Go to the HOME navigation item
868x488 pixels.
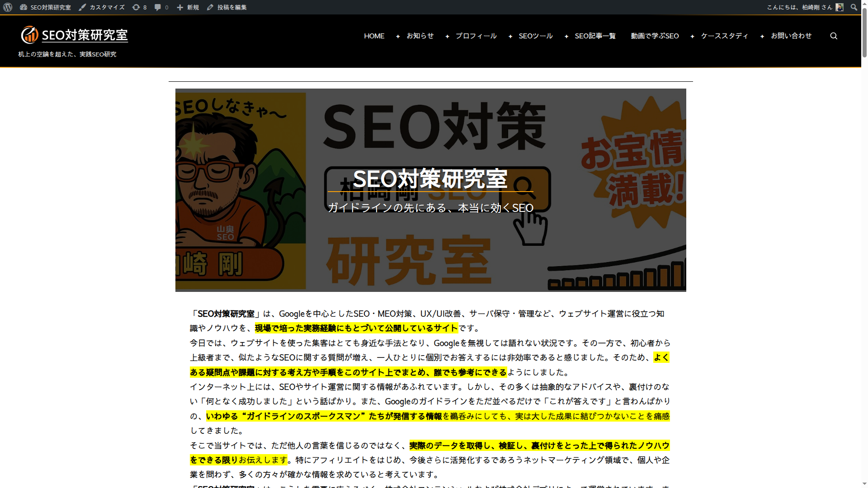(374, 36)
